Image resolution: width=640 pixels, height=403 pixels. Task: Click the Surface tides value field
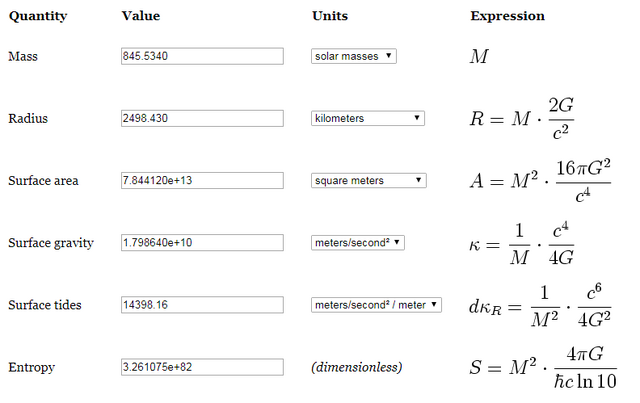(x=202, y=305)
